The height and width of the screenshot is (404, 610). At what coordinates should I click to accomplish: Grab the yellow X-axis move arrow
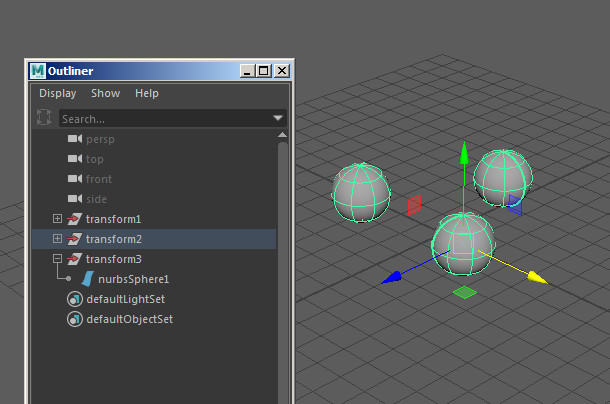coord(538,278)
